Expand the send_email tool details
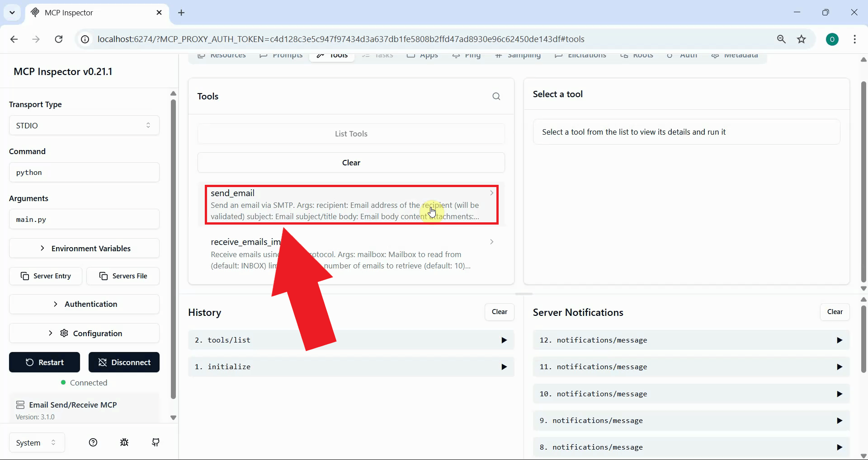Screen dimensions: 868x460 click(x=491, y=193)
